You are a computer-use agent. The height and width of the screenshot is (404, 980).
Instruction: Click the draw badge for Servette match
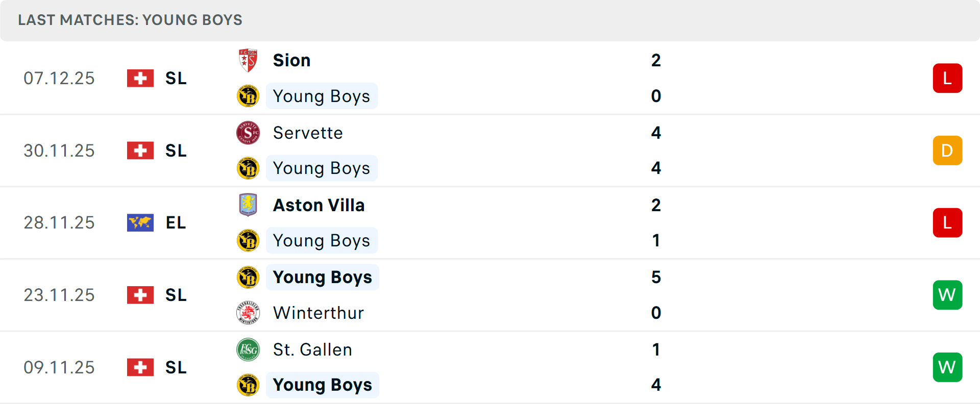(x=947, y=150)
